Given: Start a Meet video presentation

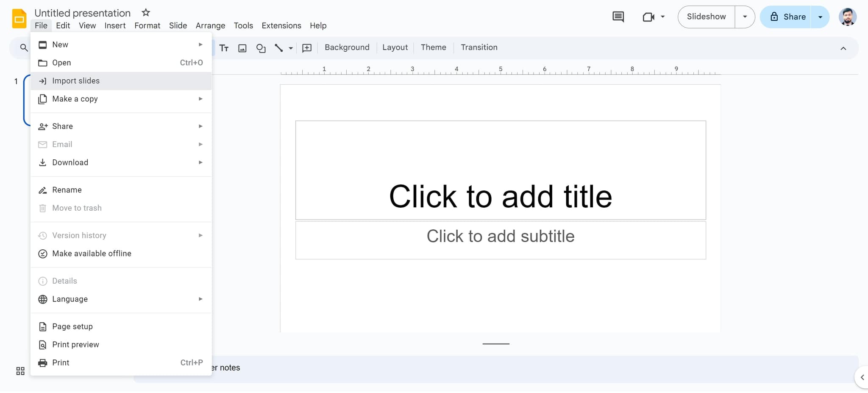Looking at the screenshot, I should click(x=648, y=17).
